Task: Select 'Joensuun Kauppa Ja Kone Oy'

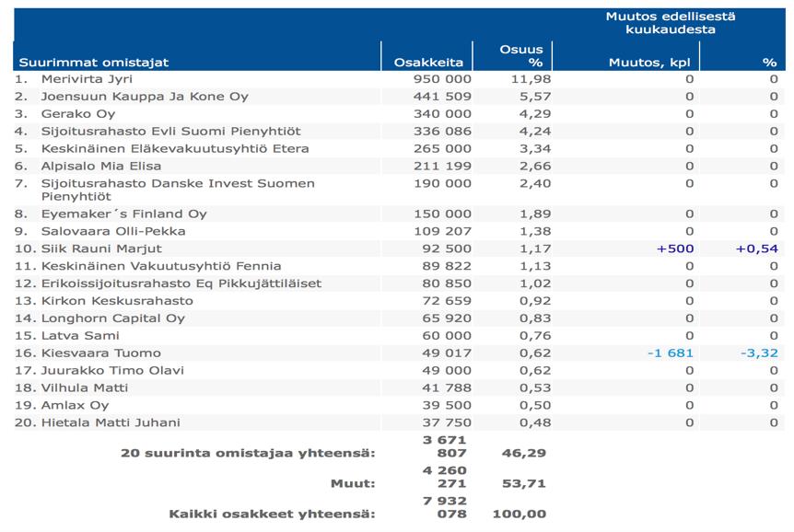Action: click(x=145, y=96)
